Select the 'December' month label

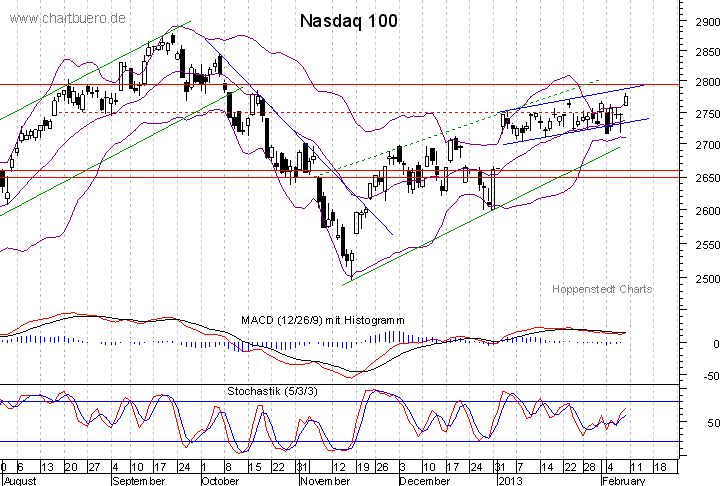click(424, 481)
